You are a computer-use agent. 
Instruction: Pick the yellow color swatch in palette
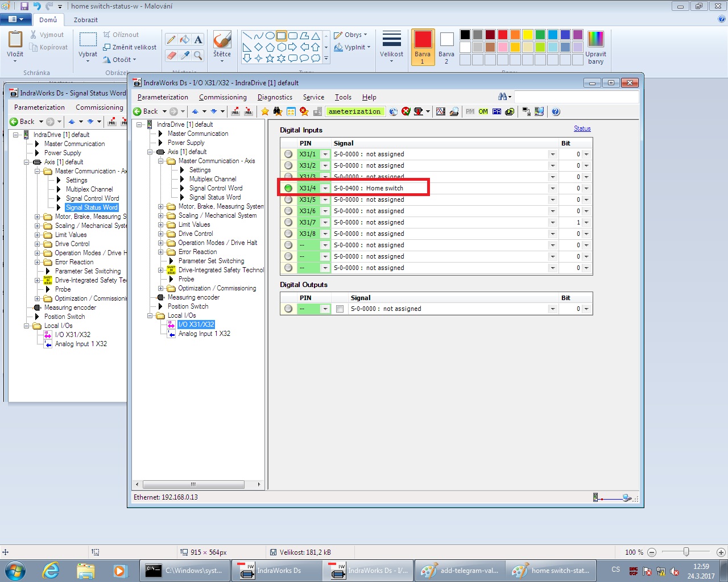527,35
